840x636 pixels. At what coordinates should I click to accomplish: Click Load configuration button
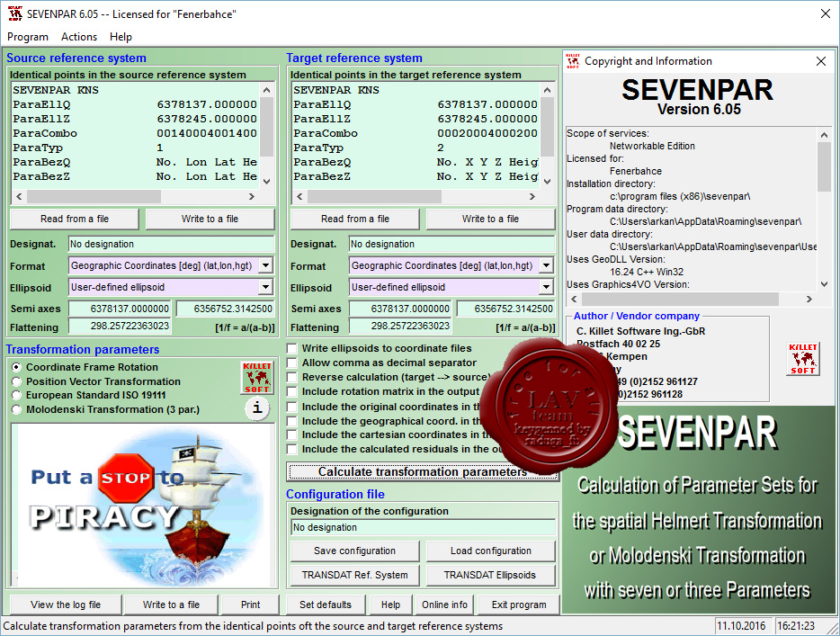(491, 551)
